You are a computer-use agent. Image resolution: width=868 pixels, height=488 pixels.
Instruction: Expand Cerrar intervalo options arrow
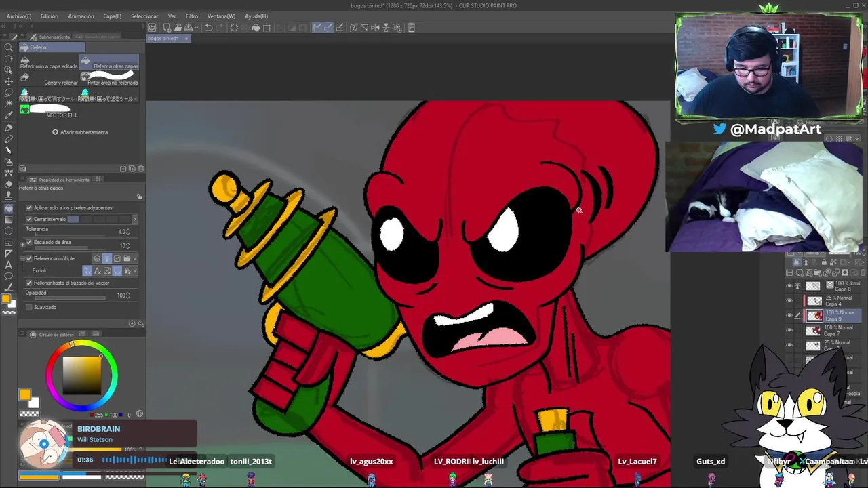pyautogui.click(x=134, y=219)
